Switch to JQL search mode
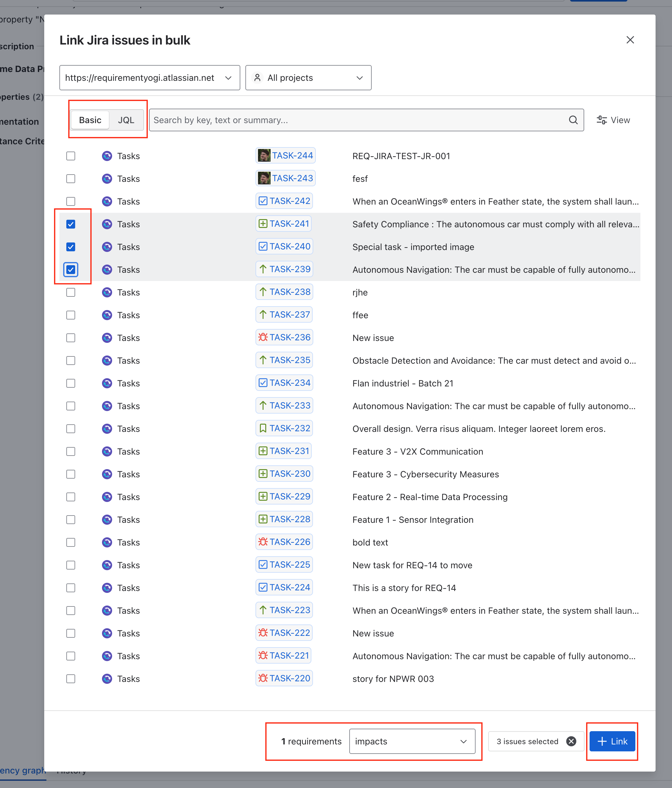 [126, 120]
